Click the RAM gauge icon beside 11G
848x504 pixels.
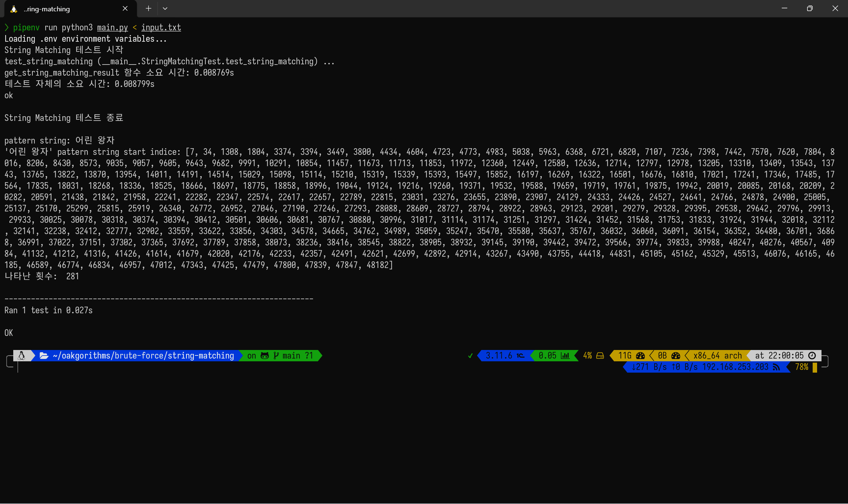[640, 356]
